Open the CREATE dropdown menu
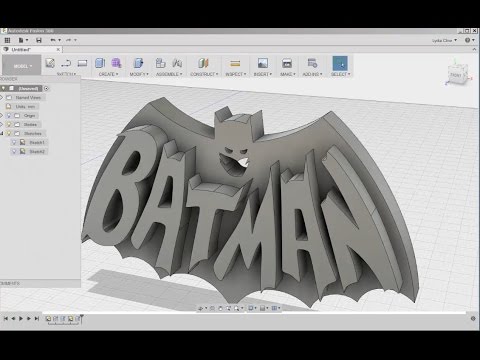This screenshot has width=480, height=360. tap(109, 74)
